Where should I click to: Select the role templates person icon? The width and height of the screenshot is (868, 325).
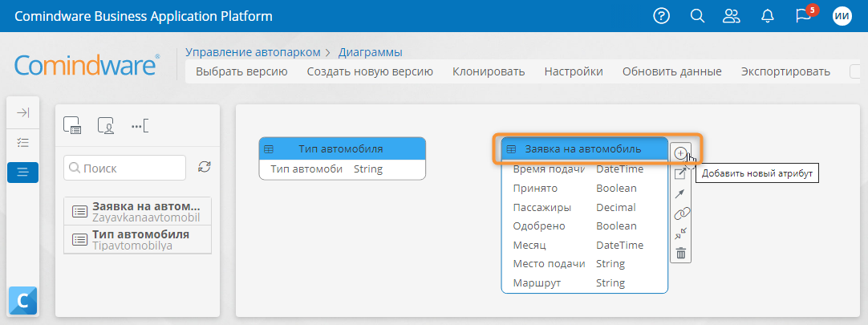(106, 126)
